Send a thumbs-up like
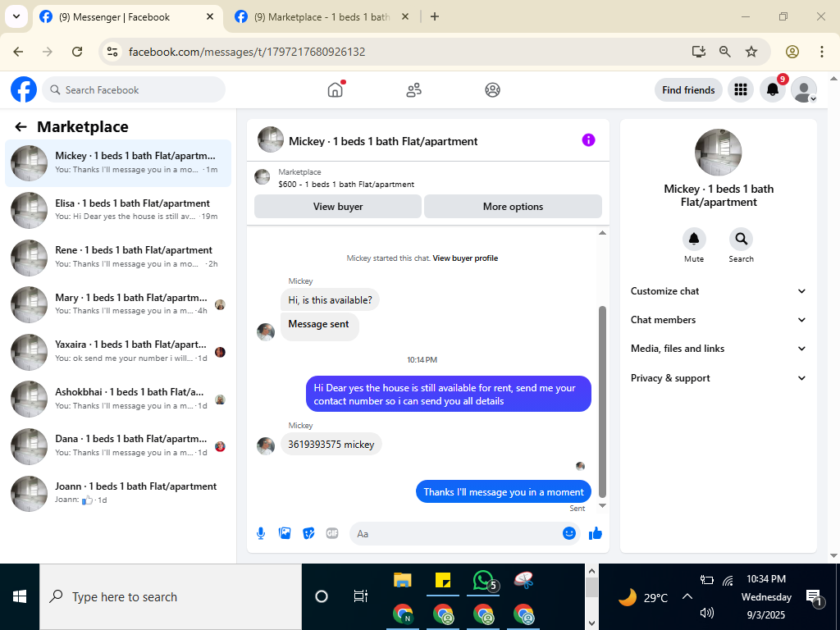Screen dimensions: 840x630 click(596, 533)
